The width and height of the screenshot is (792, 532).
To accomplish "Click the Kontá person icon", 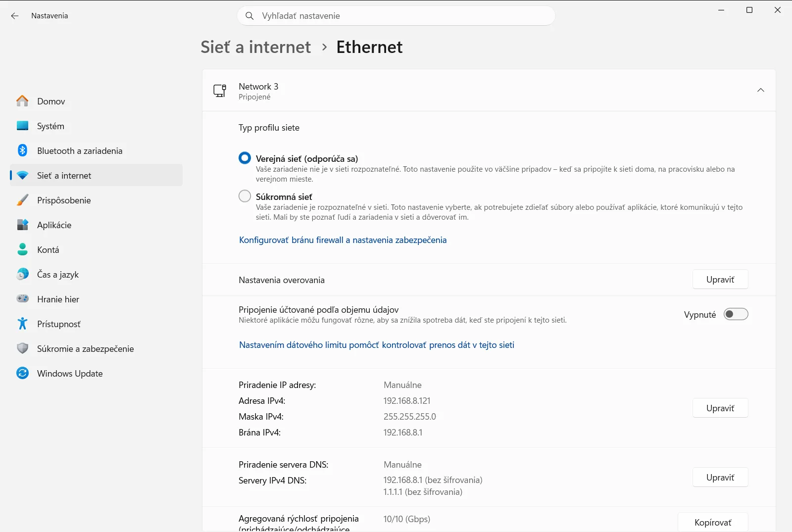I will (22, 249).
